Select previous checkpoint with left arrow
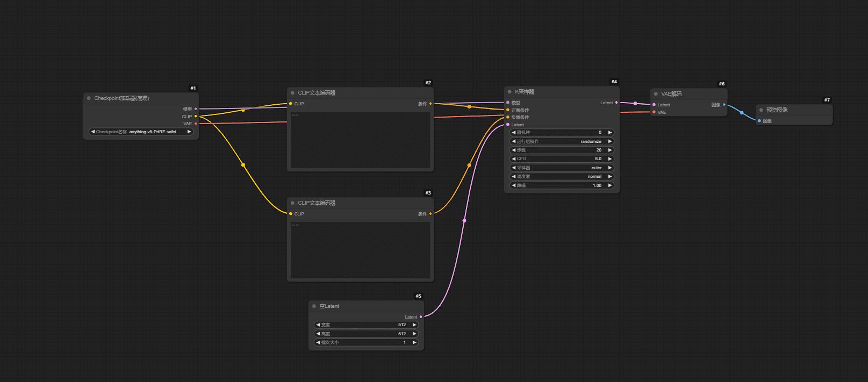Screen dimensions: 868x382 pos(93,132)
